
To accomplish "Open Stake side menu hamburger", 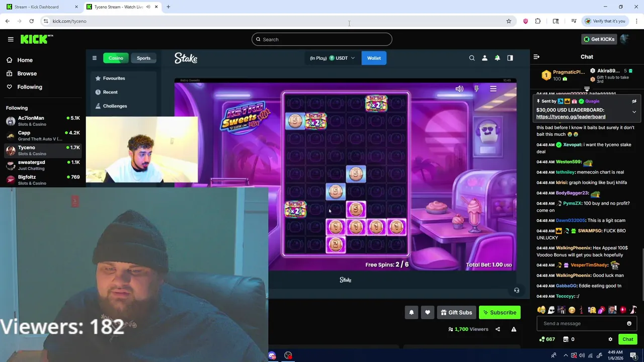I will (x=94, y=58).
